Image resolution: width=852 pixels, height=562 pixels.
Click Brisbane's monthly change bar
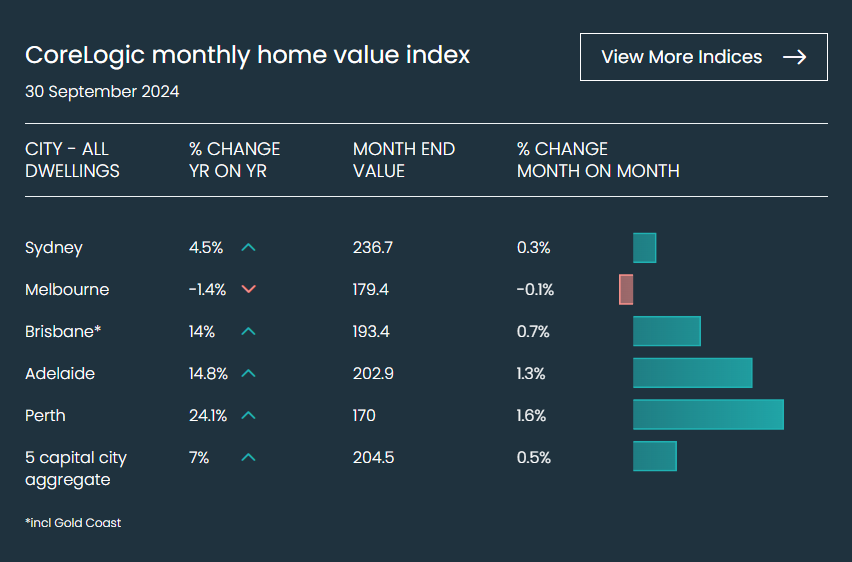point(666,331)
